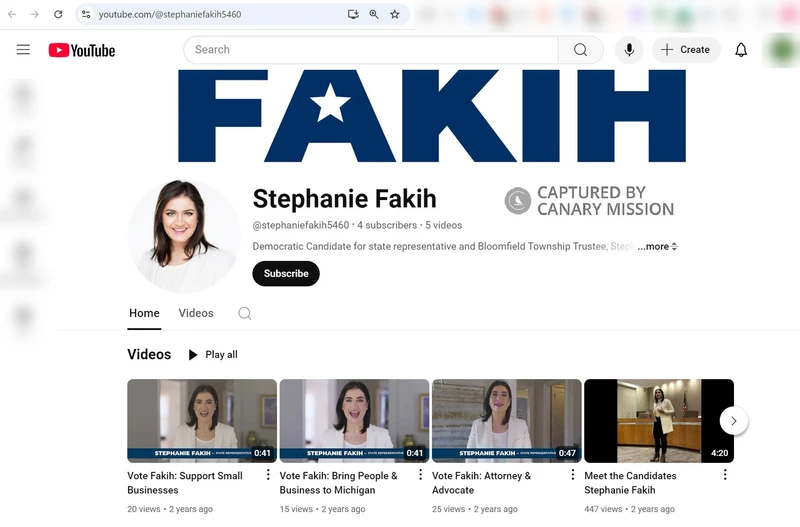Go forward using the browser forward arrow
Screen dimensions: 800x527
click(35, 14)
